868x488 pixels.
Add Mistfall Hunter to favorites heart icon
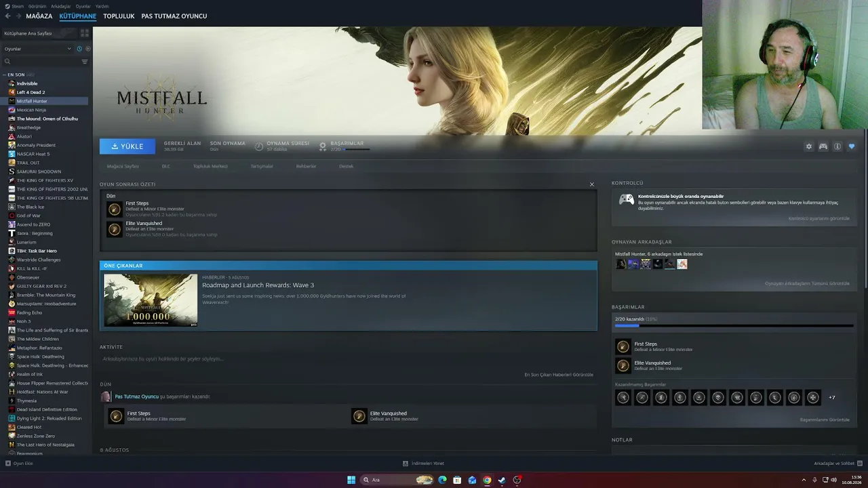(x=852, y=146)
